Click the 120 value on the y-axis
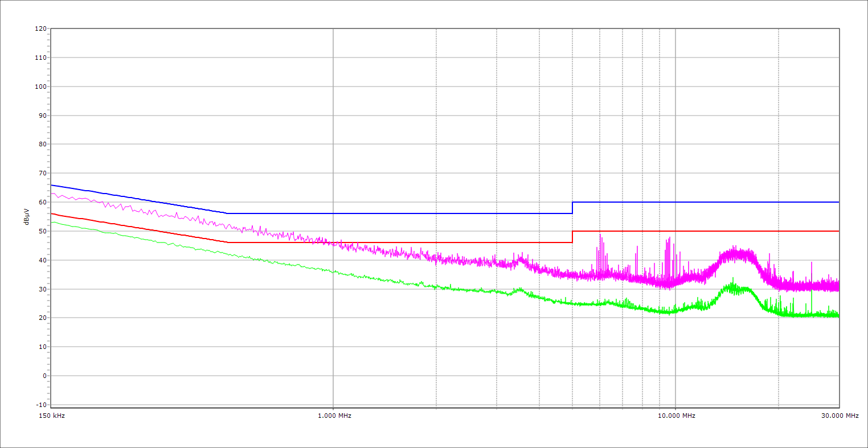 point(40,29)
